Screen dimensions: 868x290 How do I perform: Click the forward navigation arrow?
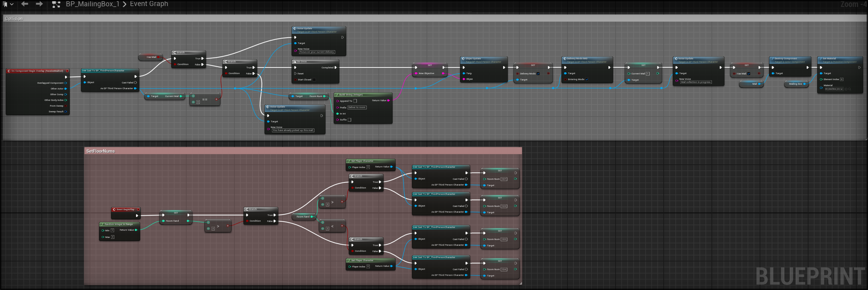39,4
